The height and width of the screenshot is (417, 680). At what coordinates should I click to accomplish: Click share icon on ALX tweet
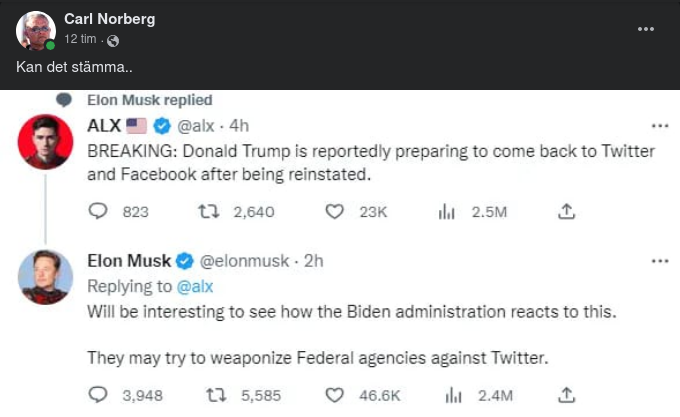click(566, 212)
